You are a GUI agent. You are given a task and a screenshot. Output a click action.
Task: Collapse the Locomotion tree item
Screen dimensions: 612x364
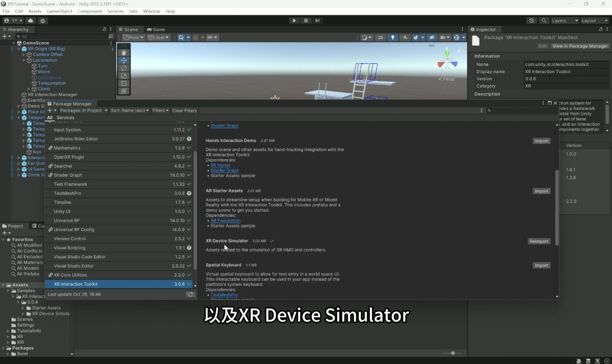click(x=24, y=60)
